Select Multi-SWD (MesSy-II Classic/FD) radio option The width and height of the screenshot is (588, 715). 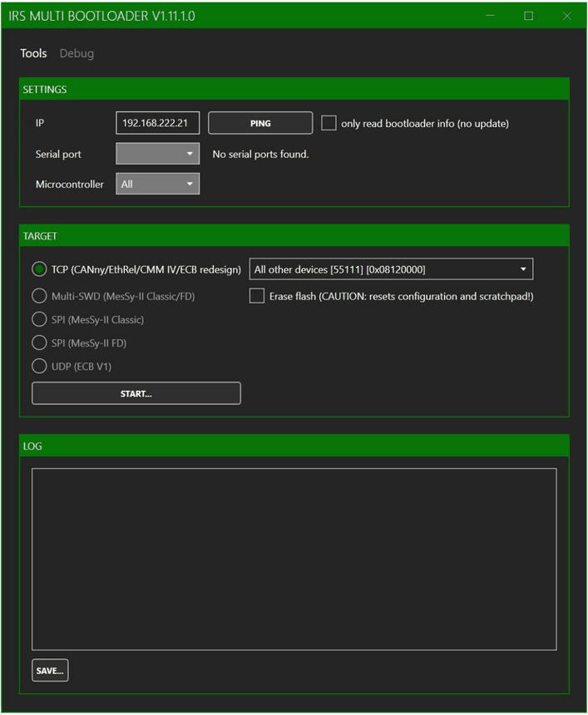39,296
